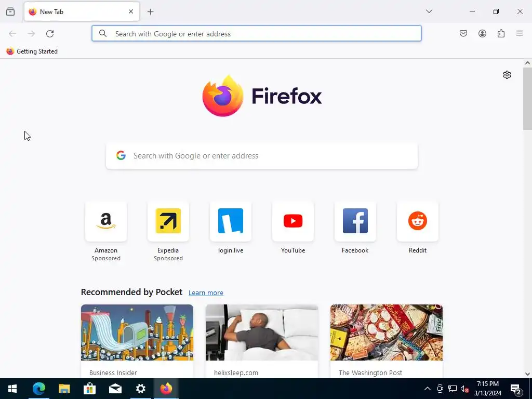The height and width of the screenshot is (399, 532).
Task: Click Learn more Pocket link
Action: coord(206,293)
